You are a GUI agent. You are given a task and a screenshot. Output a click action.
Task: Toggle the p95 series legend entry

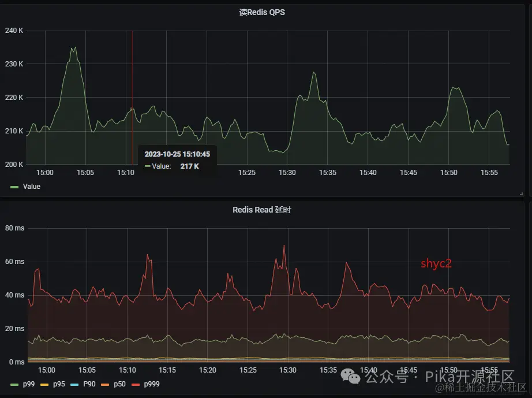point(59,384)
